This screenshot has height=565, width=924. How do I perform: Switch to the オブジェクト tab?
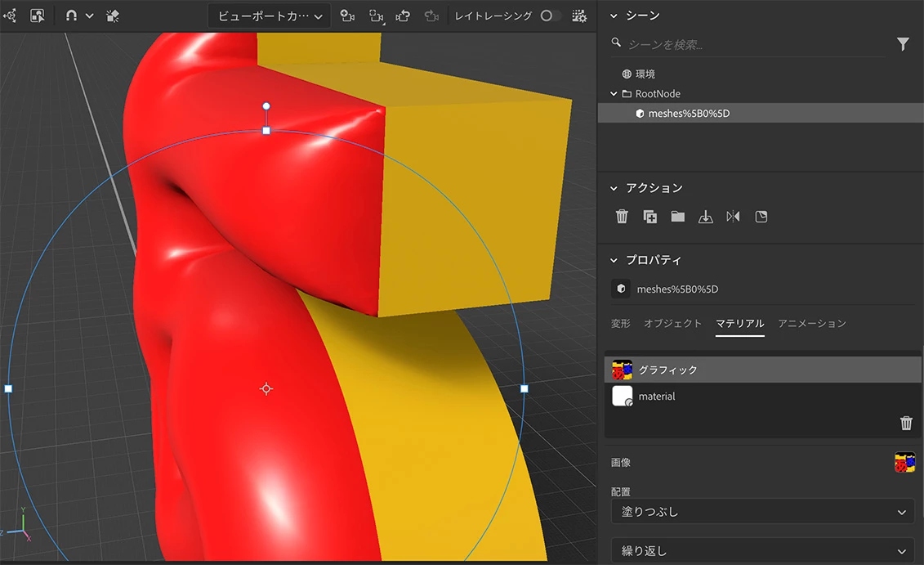[672, 323]
